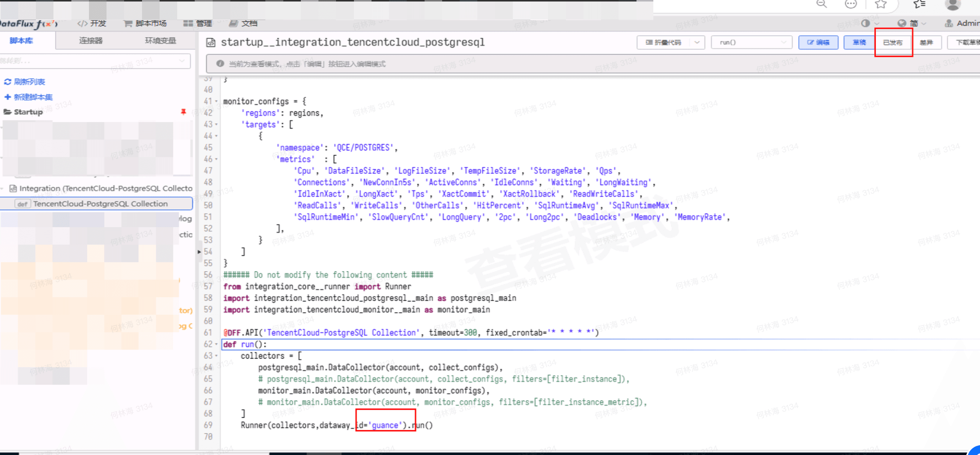Viewport: 980px width, 455px height.
Task: Click the plus icon for new script set
Action: [x=7, y=97]
